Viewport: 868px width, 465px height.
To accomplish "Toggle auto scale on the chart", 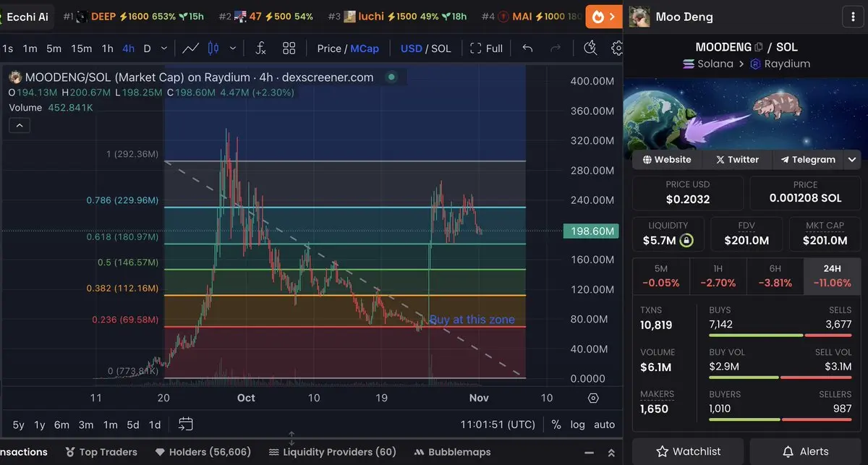I will [x=604, y=425].
